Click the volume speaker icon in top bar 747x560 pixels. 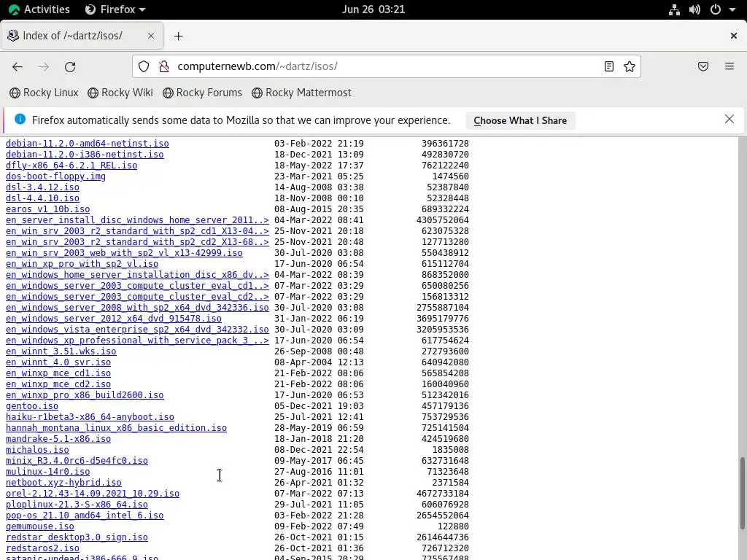click(694, 9)
